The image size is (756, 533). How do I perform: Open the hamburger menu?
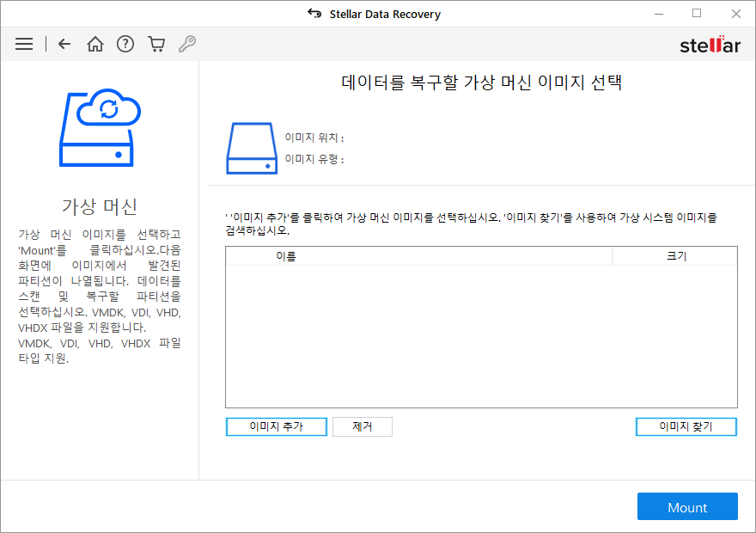coord(24,44)
